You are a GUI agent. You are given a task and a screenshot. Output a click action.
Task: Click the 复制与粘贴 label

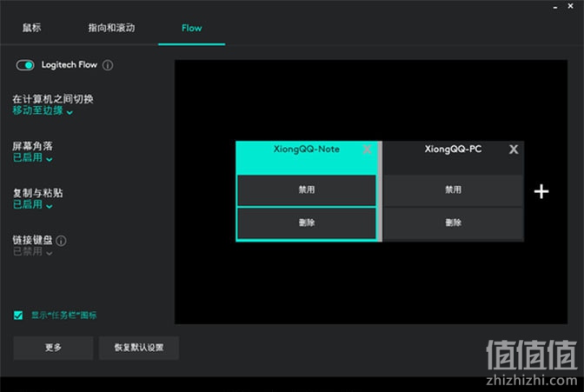pos(38,193)
